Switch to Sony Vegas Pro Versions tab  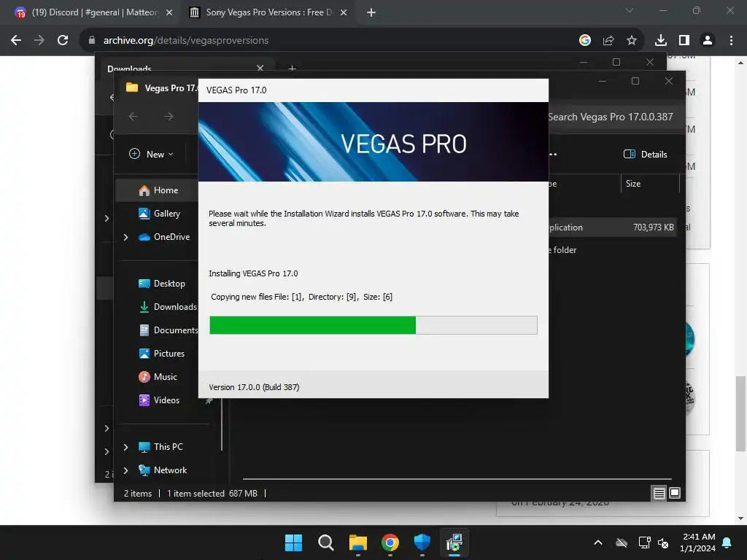[268, 12]
